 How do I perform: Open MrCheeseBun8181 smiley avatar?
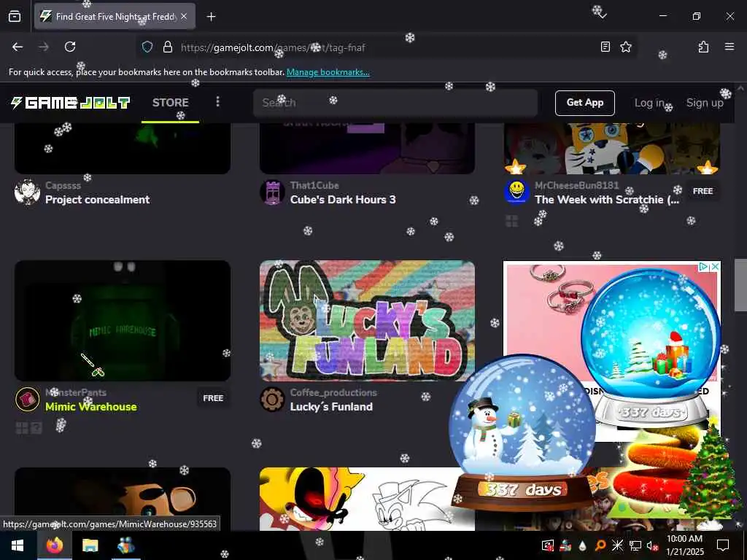coord(516,192)
